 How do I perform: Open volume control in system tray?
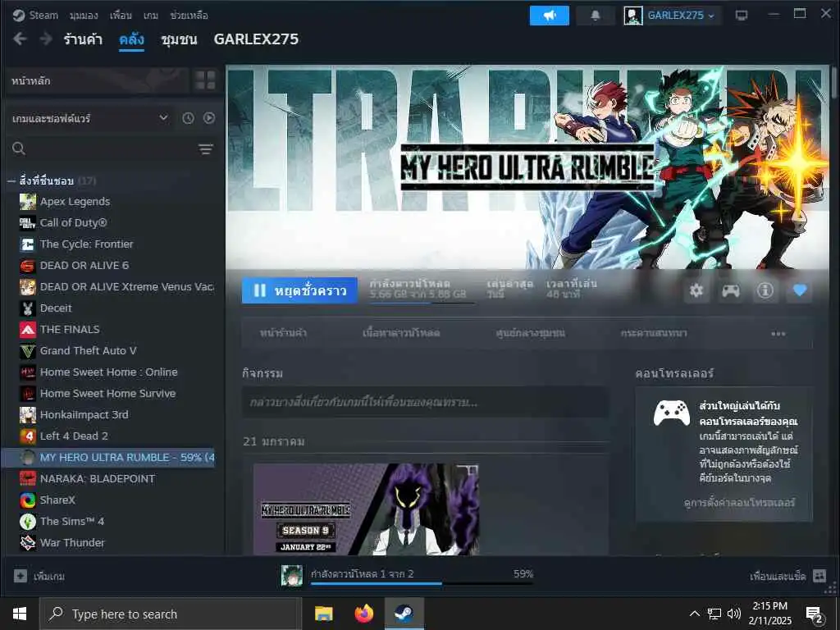tap(734, 614)
